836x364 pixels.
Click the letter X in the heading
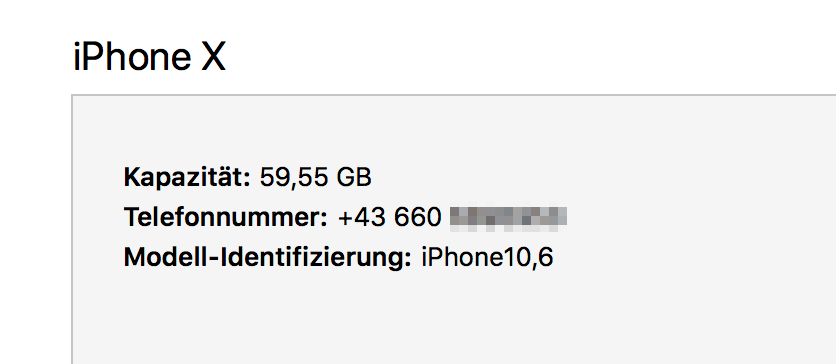click(x=213, y=57)
